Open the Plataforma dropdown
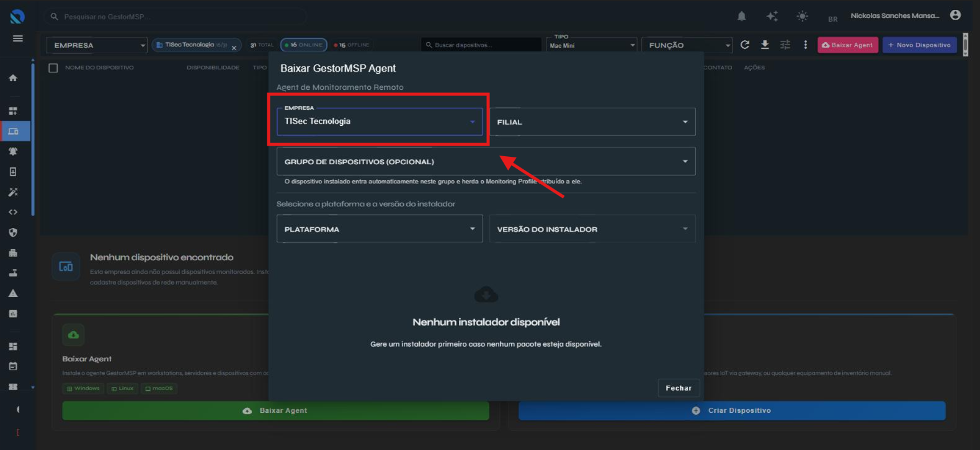Image resolution: width=980 pixels, height=450 pixels. coord(379,229)
